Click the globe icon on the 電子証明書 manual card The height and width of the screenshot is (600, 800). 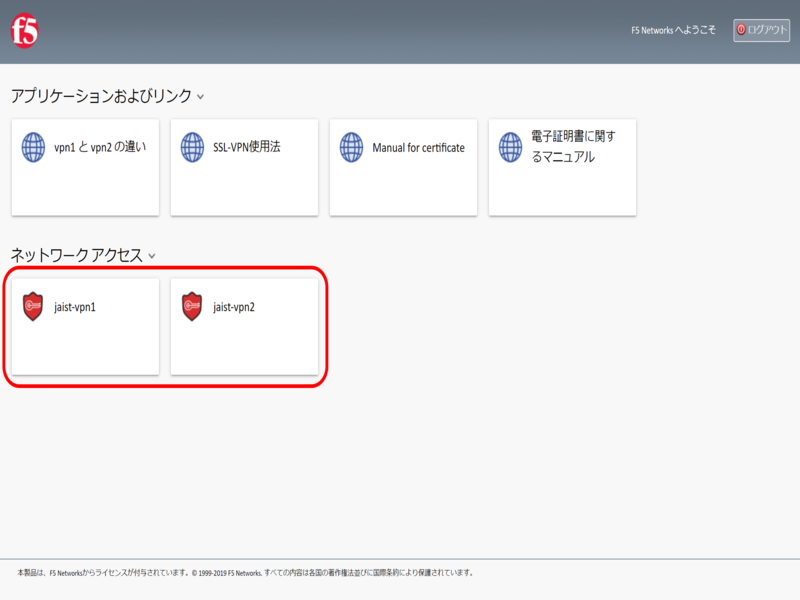coord(510,148)
